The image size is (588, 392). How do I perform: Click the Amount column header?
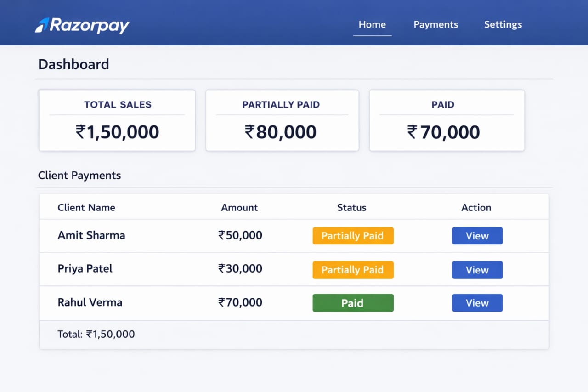coord(239,207)
